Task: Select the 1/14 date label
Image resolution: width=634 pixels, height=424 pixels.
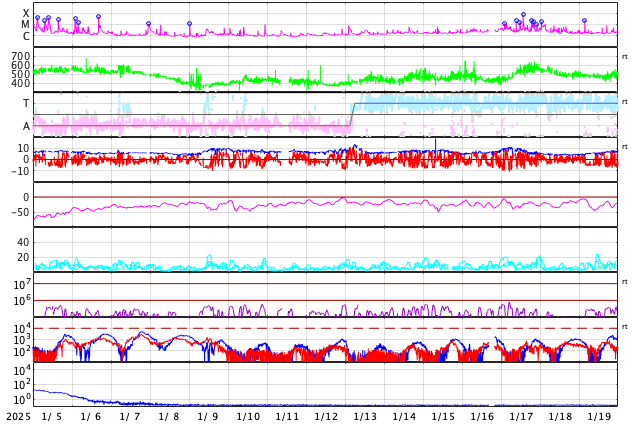Action: click(x=404, y=417)
